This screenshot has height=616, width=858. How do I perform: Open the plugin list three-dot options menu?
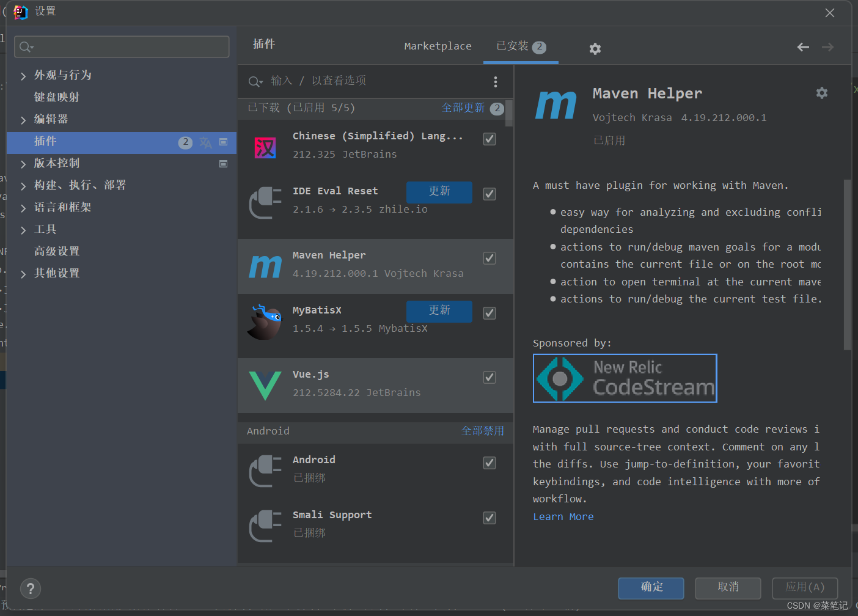(496, 81)
